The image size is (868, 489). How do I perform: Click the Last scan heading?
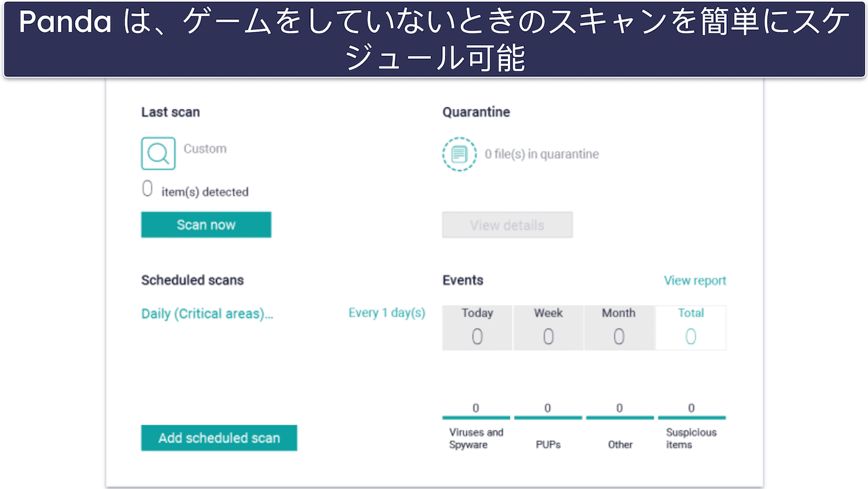(170, 112)
